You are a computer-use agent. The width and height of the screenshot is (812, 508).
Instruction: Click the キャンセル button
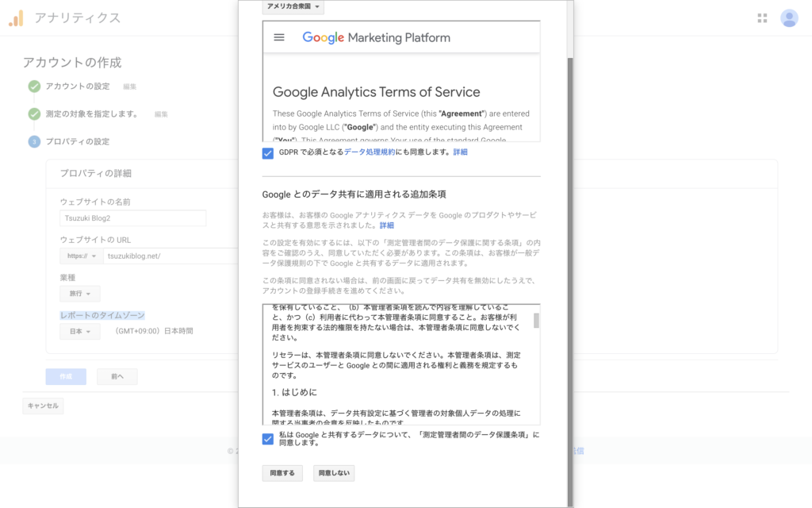[43, 406]
